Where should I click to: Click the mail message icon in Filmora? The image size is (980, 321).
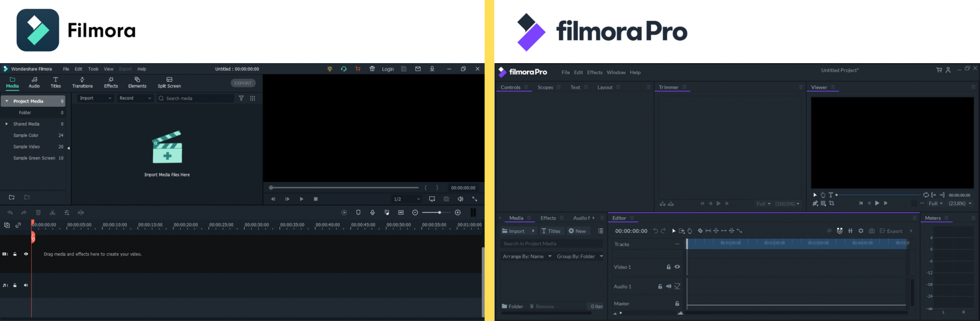pyautogui.click(x=418, y=69)
